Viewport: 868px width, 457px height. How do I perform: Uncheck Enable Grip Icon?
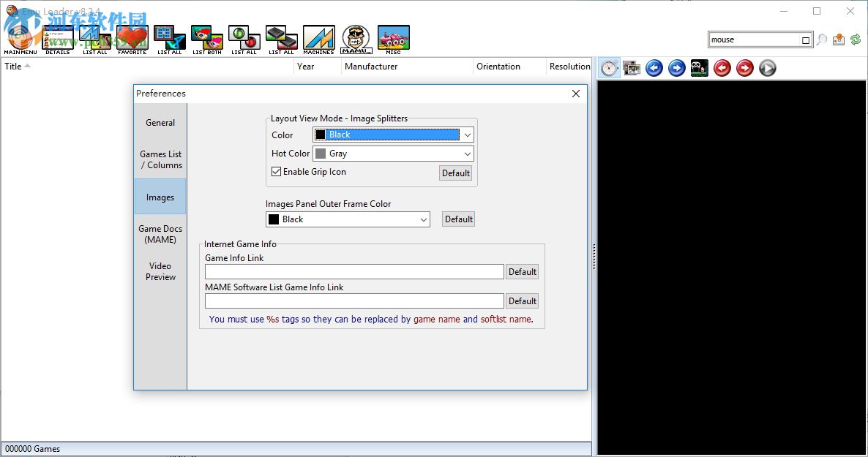click(276, 171)
